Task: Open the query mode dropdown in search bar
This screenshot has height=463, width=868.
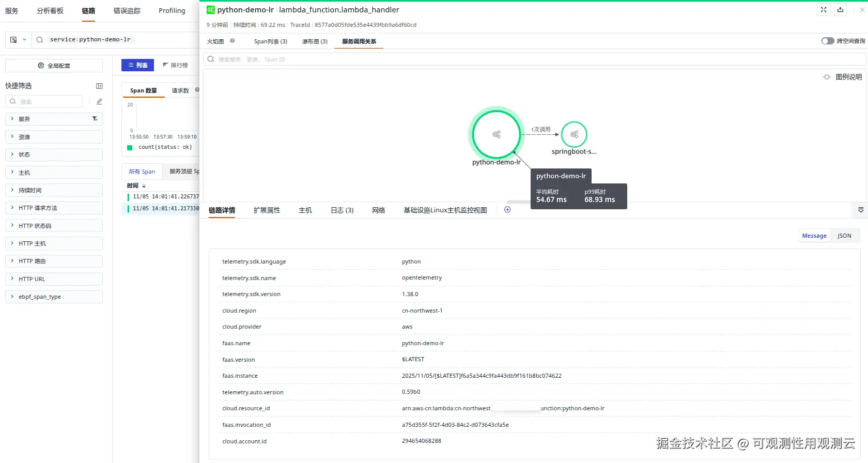Action: pyautogui.click(x=18, y=40)
